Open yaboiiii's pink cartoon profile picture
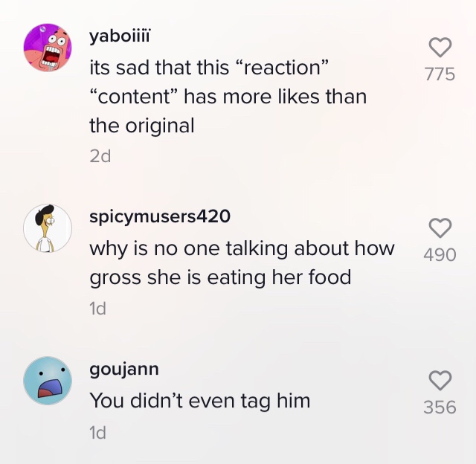Screen dimensions: 476x464 (x=48, y=47)
